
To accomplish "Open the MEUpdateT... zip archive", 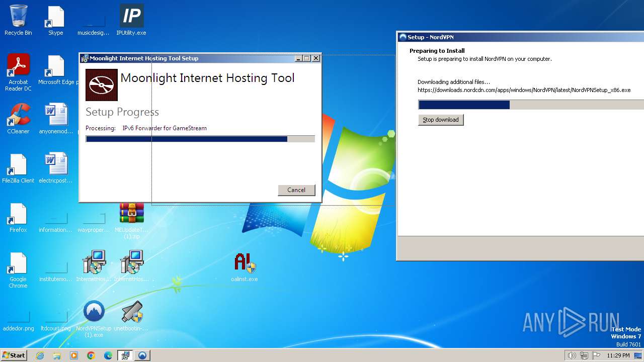I will (x=131, y=221).
